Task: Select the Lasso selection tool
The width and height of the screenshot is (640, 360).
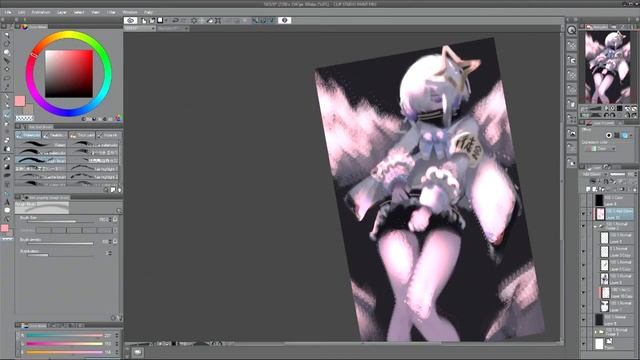Action: point(7,78)
